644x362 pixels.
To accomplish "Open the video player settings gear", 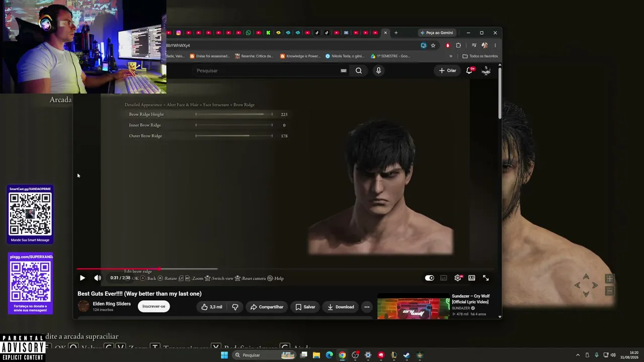I will (457, 278).
